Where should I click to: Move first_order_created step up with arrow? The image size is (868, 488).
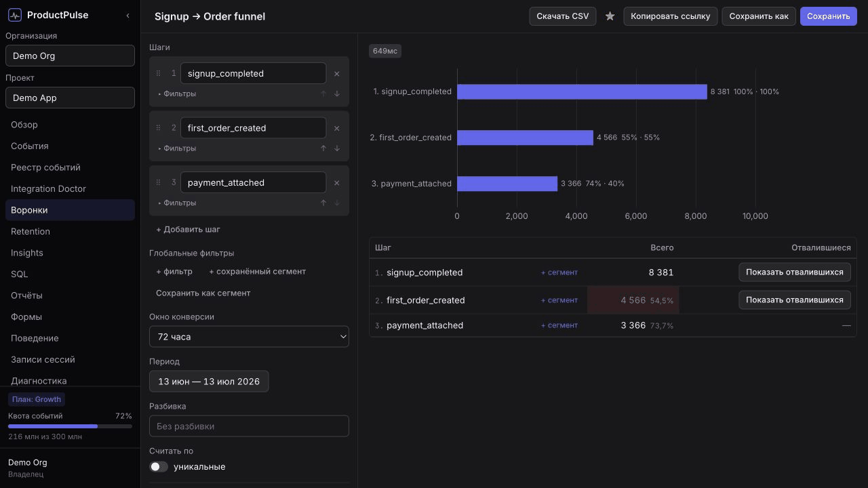click(323, 148)
